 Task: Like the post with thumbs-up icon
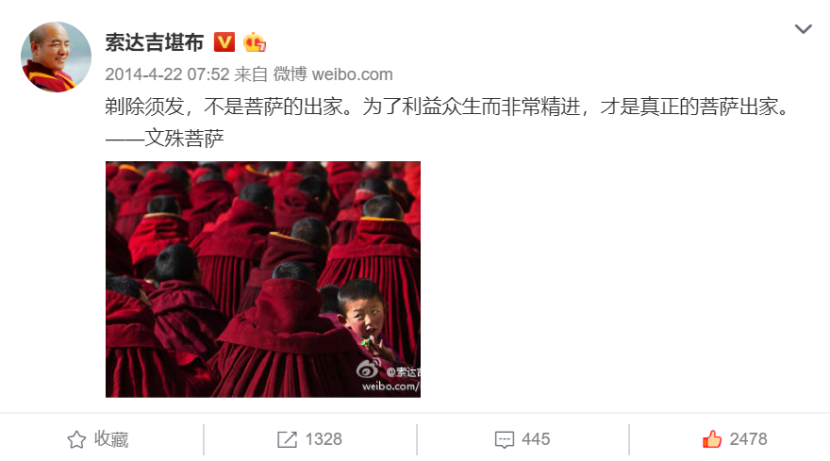coord(712,439)
